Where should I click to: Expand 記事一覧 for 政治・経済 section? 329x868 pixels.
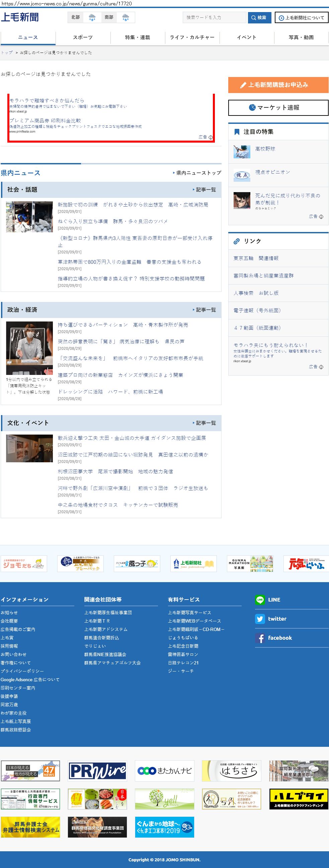(205, 310)
